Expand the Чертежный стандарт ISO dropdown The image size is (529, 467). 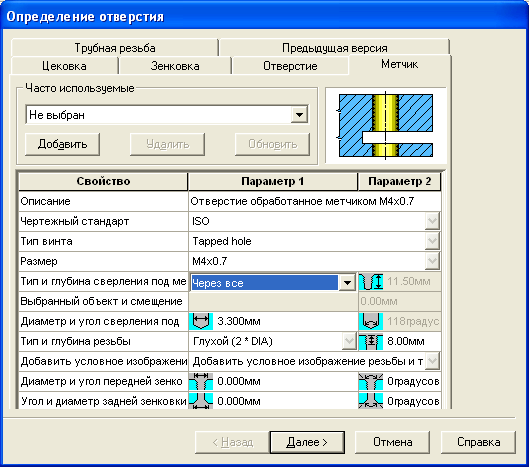coord(433,221)
